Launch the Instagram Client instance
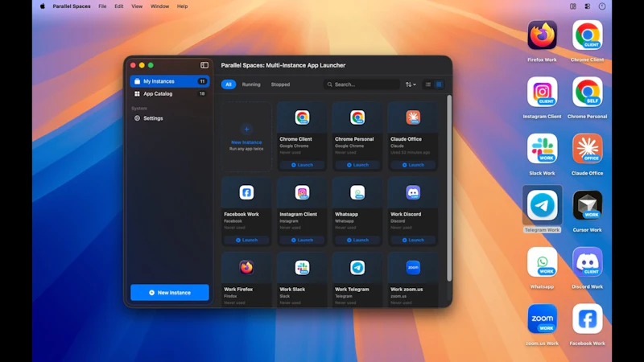The height and width of the screenshot is (362, 644). [x=302, y=240]
